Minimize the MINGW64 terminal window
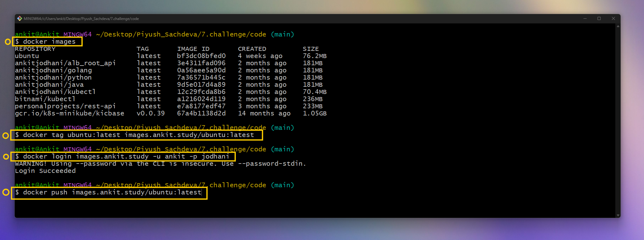This screenshot has width=644, height=240. point(585,19)
